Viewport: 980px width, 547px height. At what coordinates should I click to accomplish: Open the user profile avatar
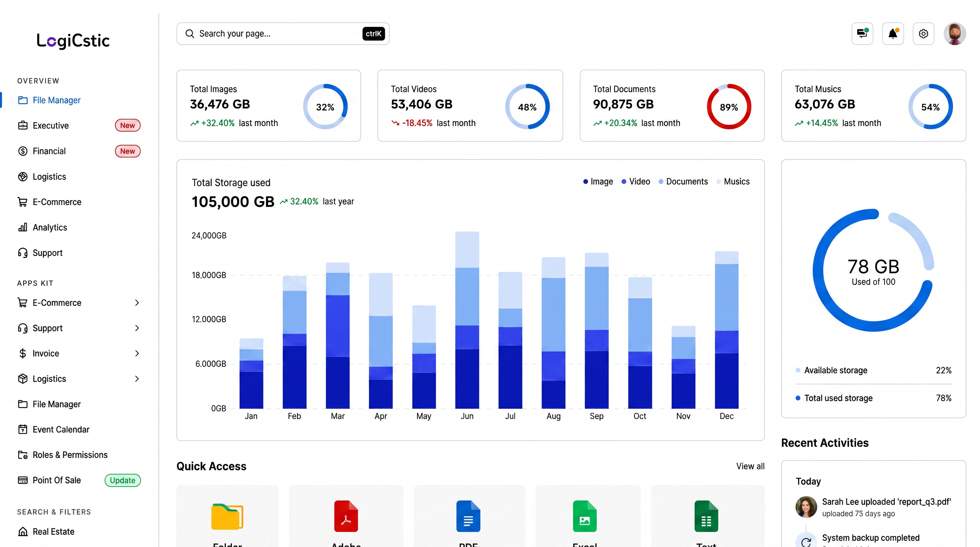pos(954,33)
